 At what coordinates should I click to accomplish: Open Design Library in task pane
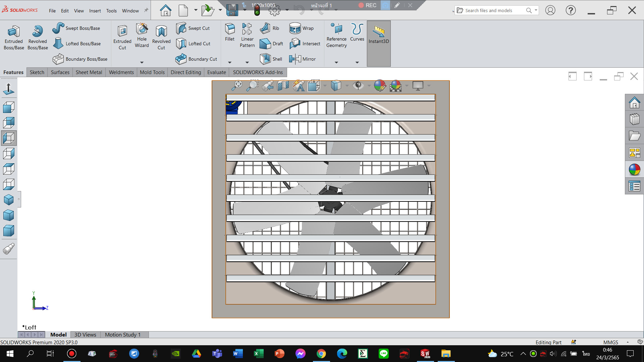[x=634, y=119]
